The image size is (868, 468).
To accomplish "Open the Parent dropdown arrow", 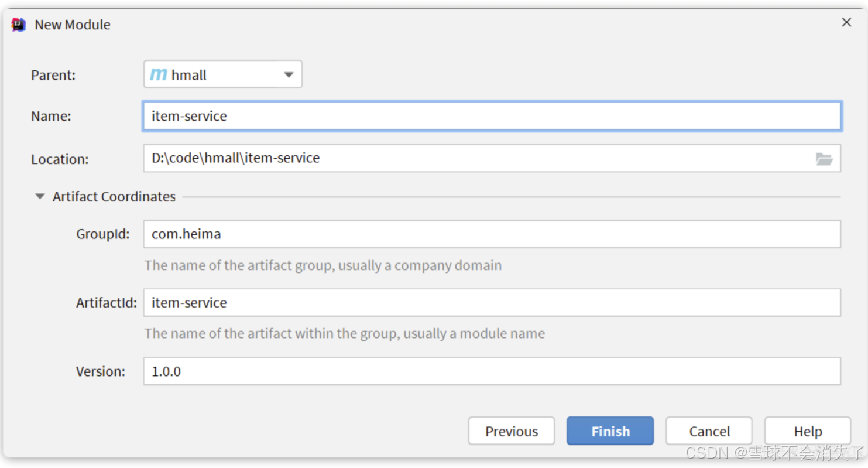I will pyautogui.click(x=289, y=75).
